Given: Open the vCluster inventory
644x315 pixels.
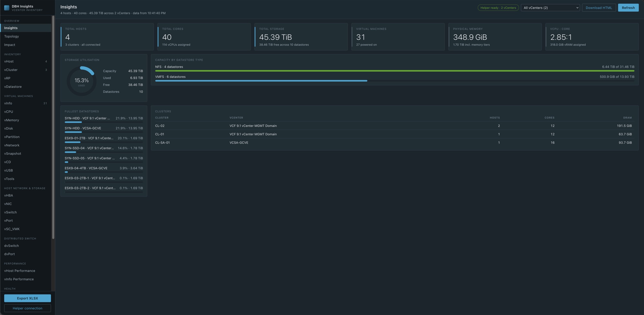Looking at the screenshot, I should (26, 70).
